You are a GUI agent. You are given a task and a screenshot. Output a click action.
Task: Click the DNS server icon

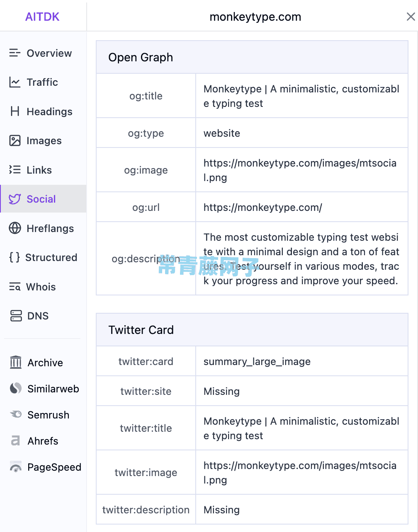point(16,316)
